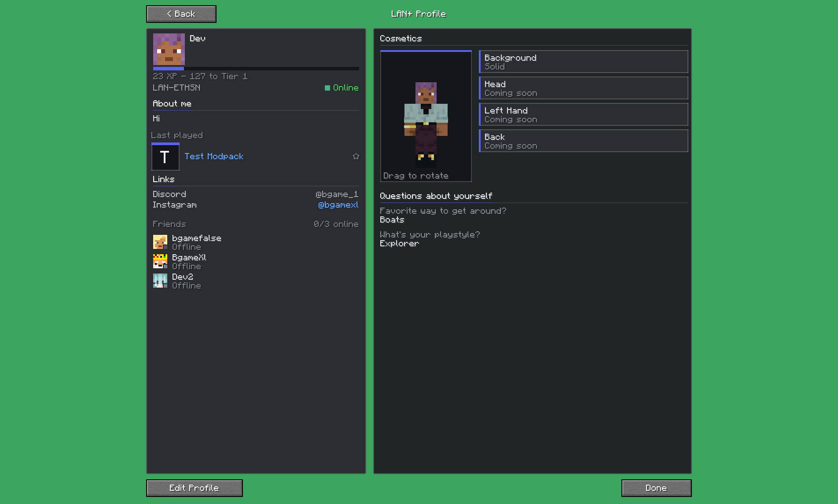Open the Back cosmetic slot
Image resolution: width=838 pixels, height=504 pixels.
click(584, 141)
